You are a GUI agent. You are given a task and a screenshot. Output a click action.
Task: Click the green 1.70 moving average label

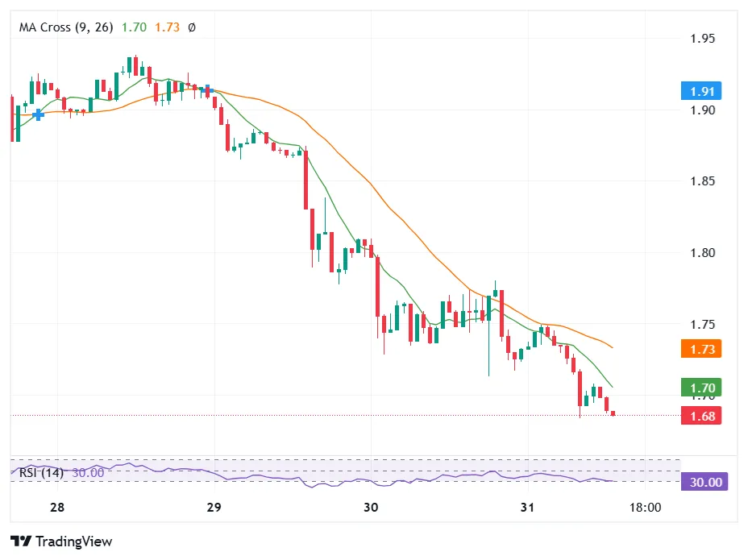coord(700,388)
